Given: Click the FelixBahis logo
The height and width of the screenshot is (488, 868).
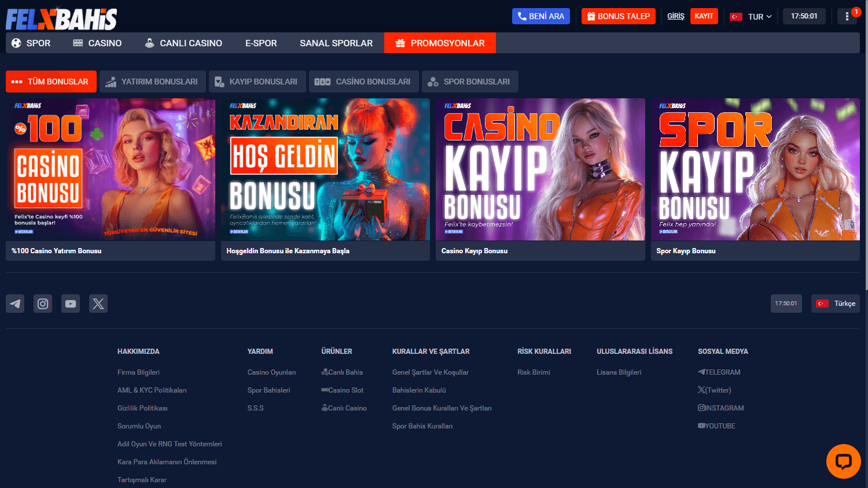Looking at the screenshot, I should click(x=61, y=19).
